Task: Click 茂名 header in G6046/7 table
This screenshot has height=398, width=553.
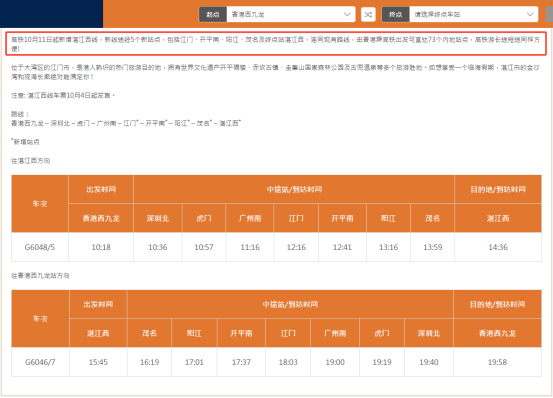Action: (x=150, y=333)
